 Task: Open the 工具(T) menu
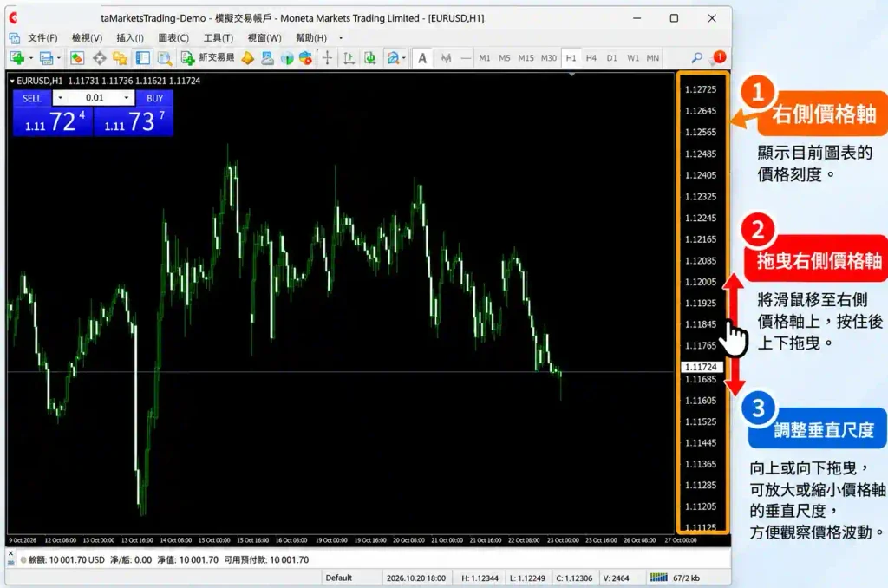click(218, 38)
